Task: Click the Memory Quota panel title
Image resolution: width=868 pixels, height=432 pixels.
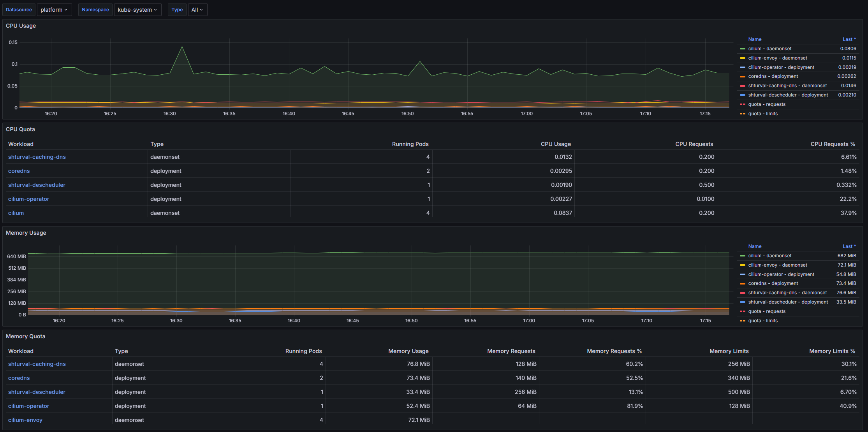Action: coord(26,336)
